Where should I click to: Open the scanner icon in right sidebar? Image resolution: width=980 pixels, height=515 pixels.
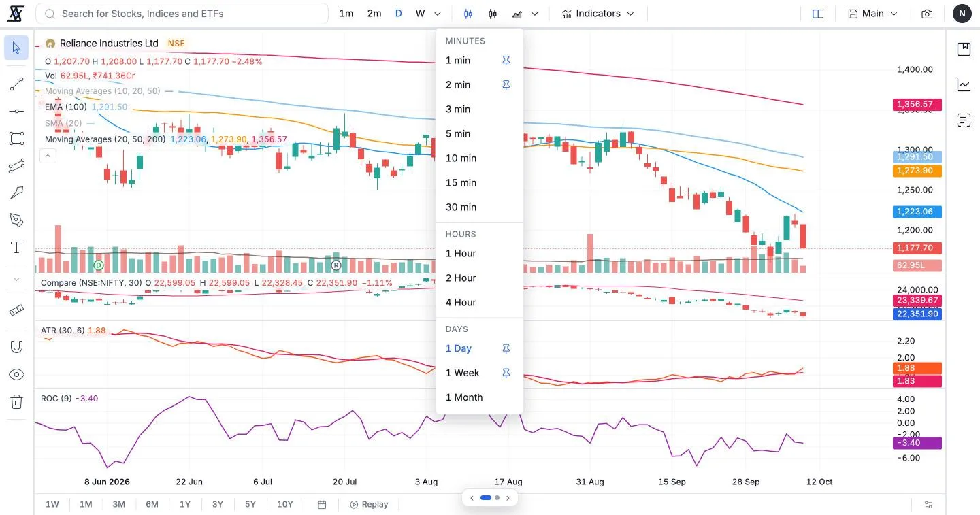(x=964, y=120)
